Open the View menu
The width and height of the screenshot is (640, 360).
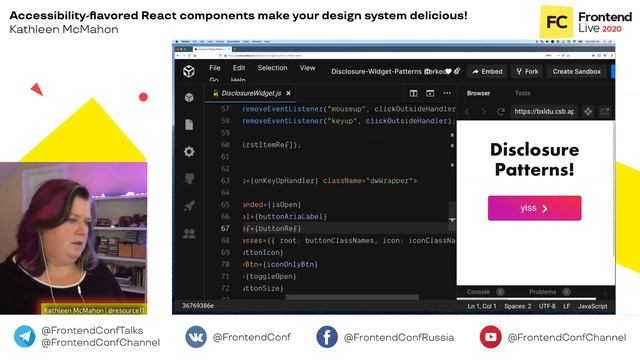(x=307, y=68)
